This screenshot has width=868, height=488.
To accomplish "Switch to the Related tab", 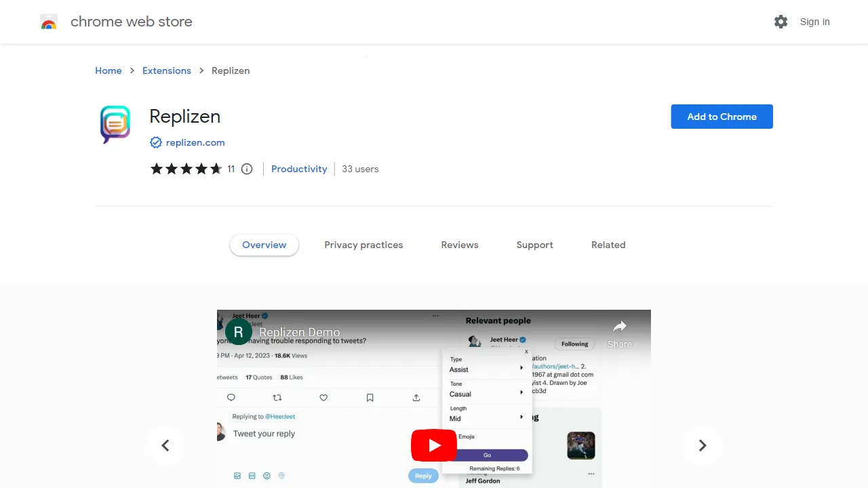I will click(x=608, y=245).
